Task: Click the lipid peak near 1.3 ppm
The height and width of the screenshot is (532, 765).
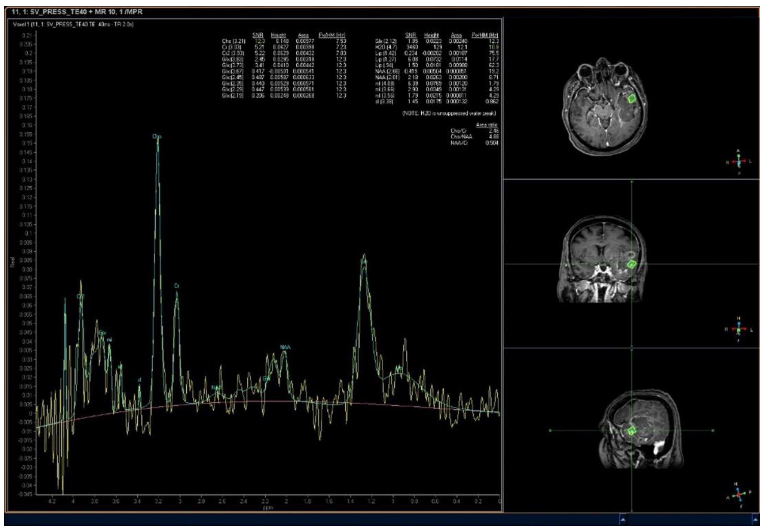Action: (364, 261)
